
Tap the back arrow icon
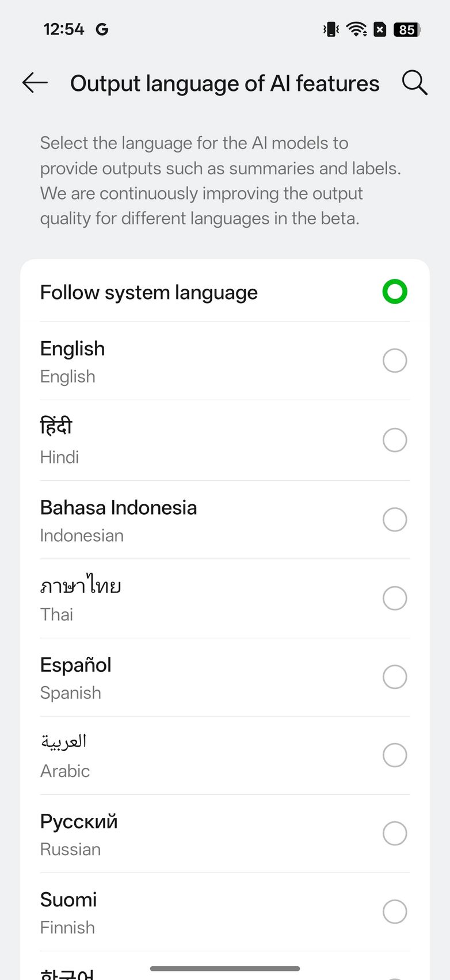[35, 83]
